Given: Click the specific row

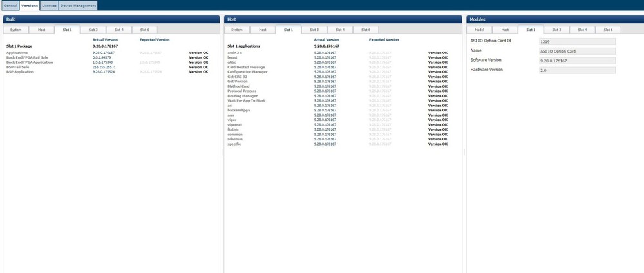Looking at the screenshot, I should click(x=337, y=144).
